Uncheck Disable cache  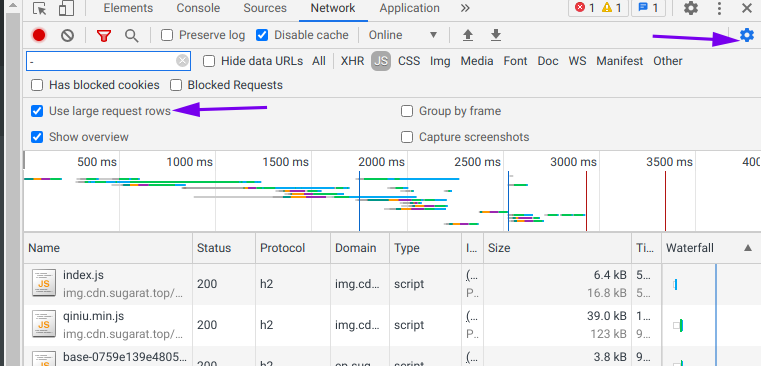click(262, 35)
